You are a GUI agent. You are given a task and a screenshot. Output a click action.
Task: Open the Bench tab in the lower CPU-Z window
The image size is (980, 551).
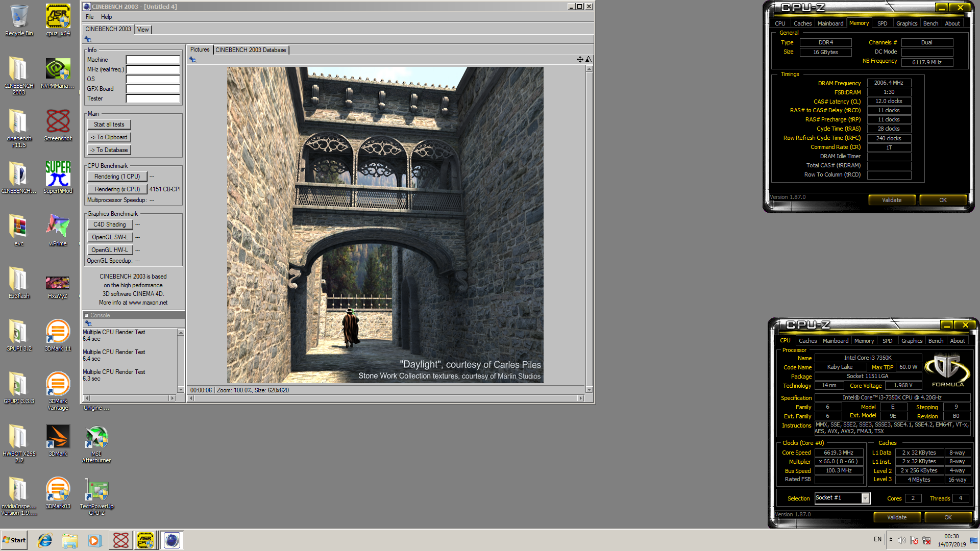click(936, 341)
